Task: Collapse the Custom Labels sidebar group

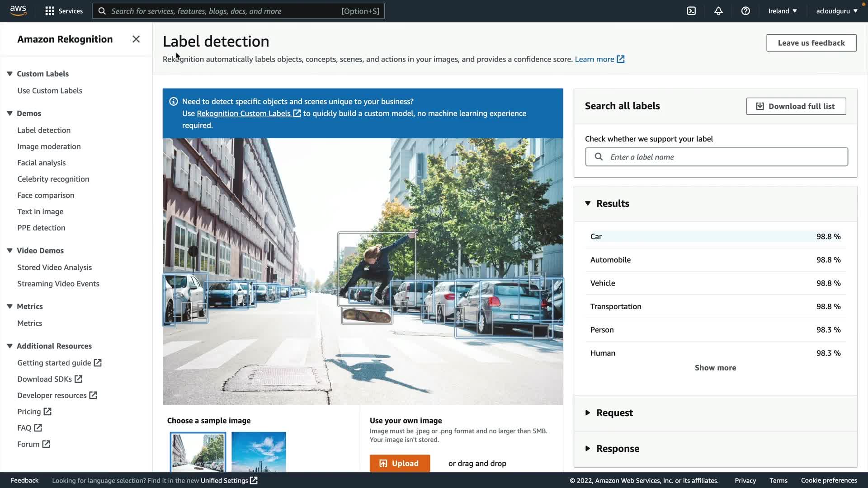Action: [x=9, y=74]
